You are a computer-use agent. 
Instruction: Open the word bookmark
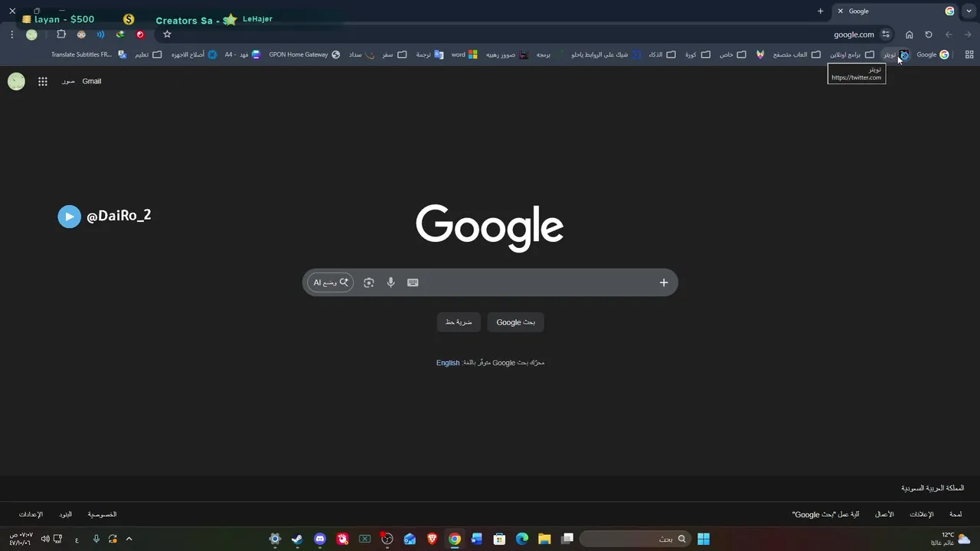(465, 54)
